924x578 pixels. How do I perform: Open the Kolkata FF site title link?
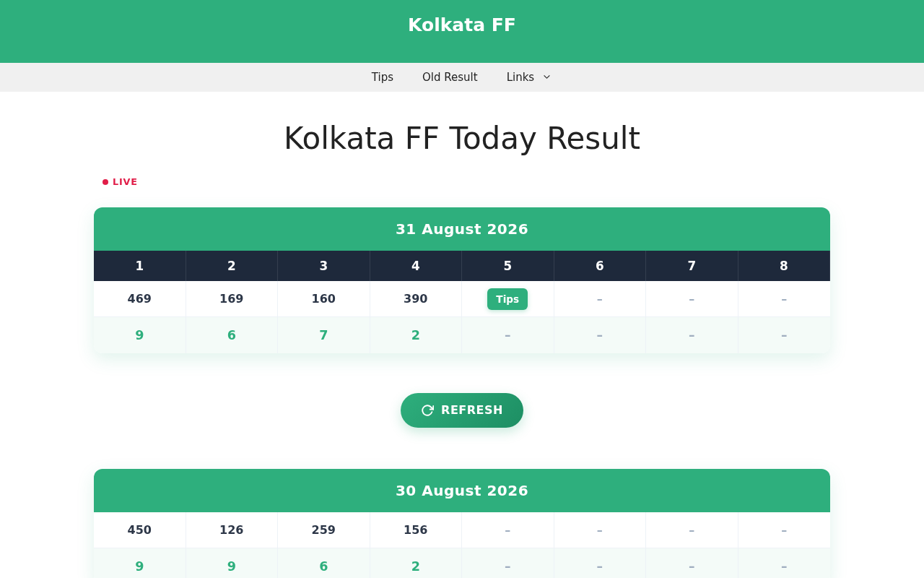462,25
